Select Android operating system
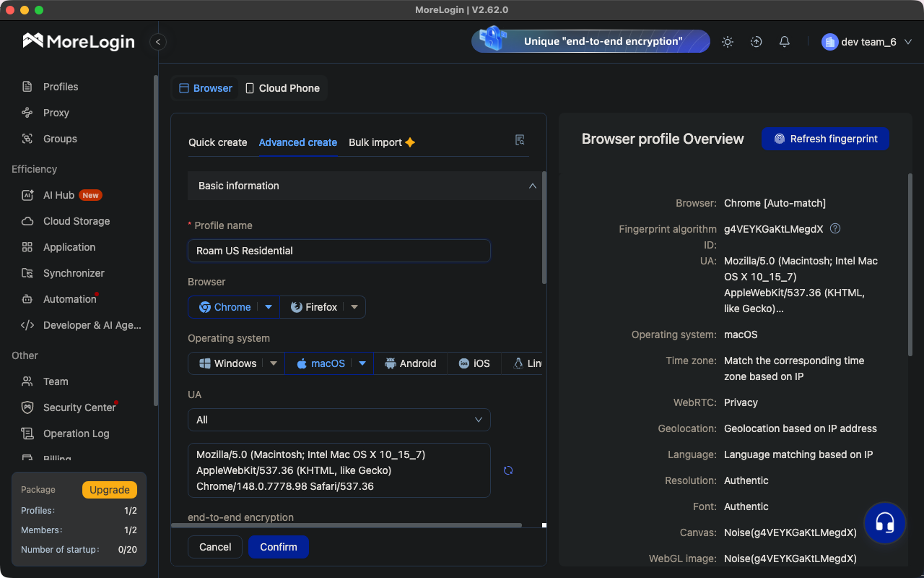924x578 pixels. (x=411, y=363)
